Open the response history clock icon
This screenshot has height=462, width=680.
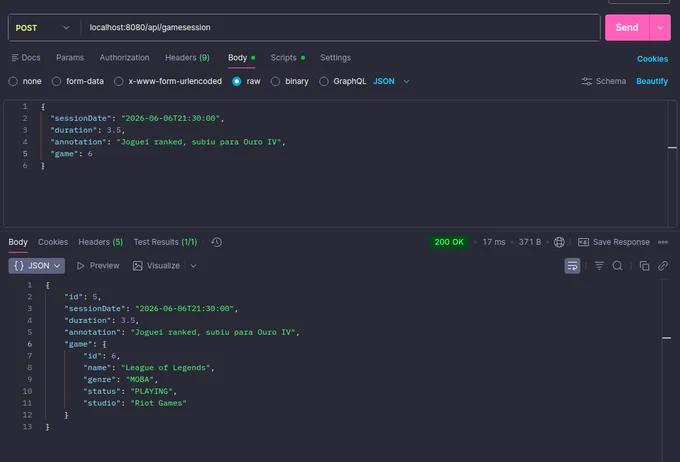(x=217, y=242)
